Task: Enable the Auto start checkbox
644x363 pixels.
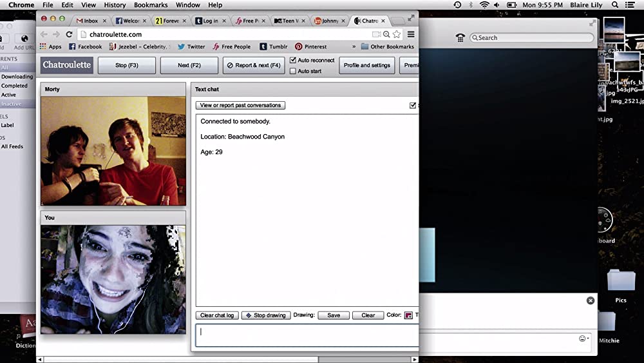Action: coord(293,71)
